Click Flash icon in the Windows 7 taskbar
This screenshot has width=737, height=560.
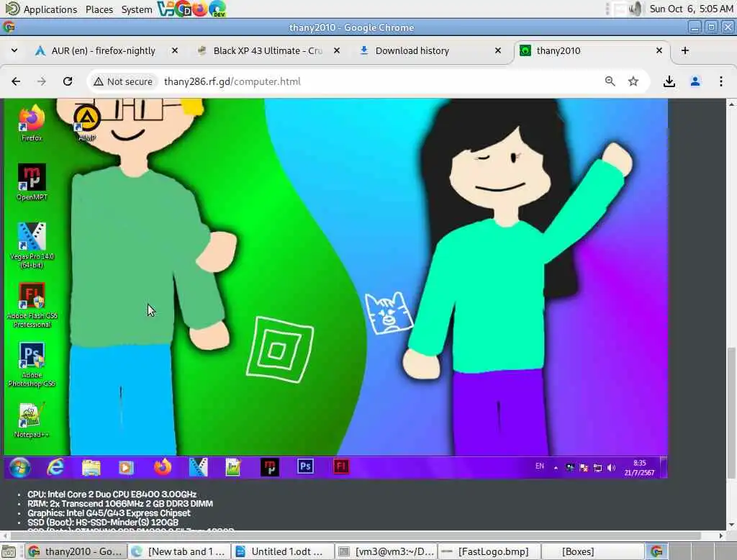pos(340,466)
